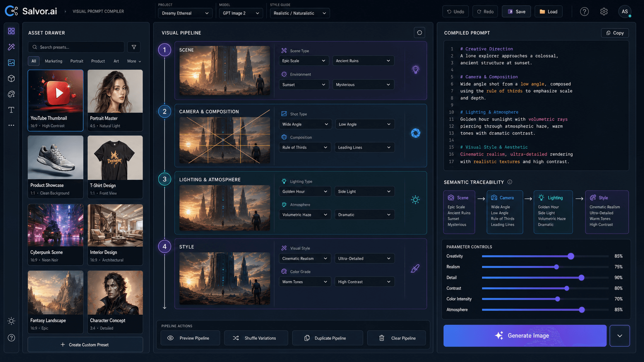The image size is (644, 362).
Task: Open generate options arrow beside Generate Image
Action: (619, 336)
